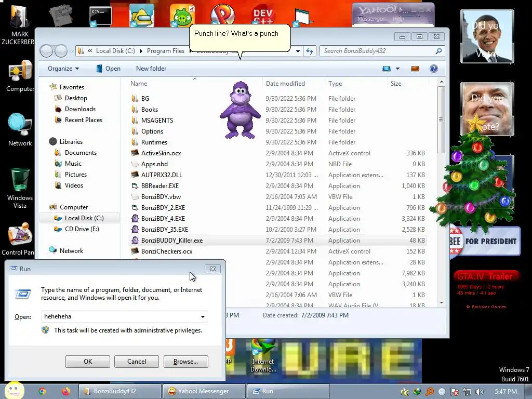
Task: Open the Network desktop icon
Action: point(20,129)
